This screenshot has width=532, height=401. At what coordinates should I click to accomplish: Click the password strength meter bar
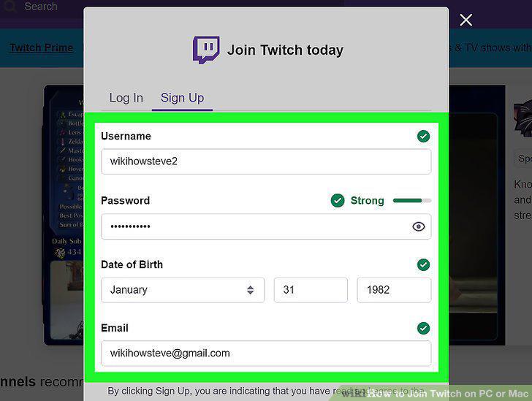pyautogui.click(x=412, y=200)
